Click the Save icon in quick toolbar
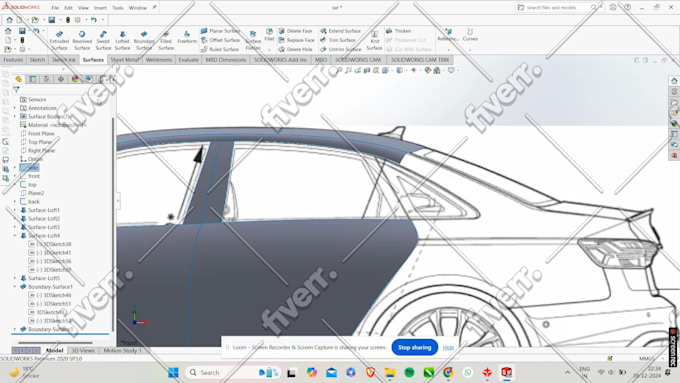 click(x=52, y=20)
